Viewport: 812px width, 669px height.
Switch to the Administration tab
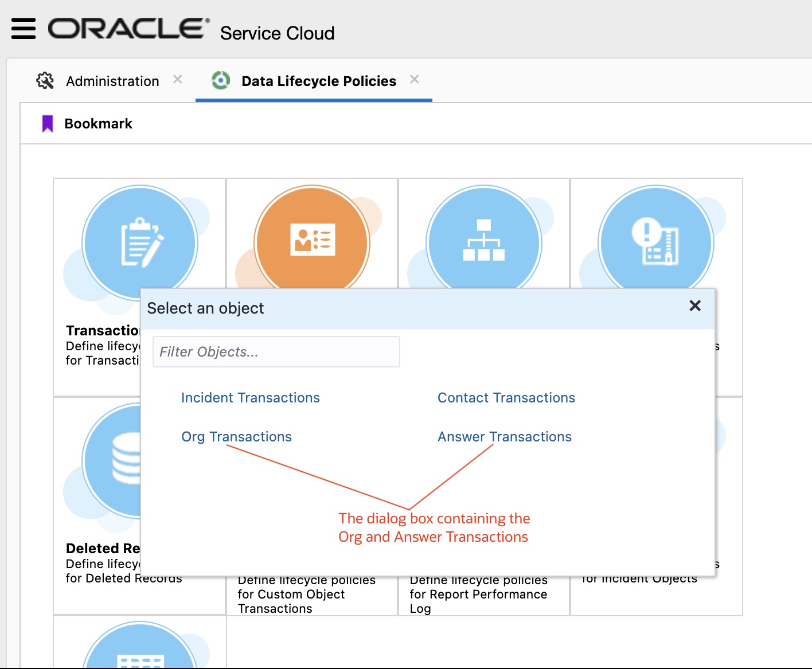click(x=112, y=81)
